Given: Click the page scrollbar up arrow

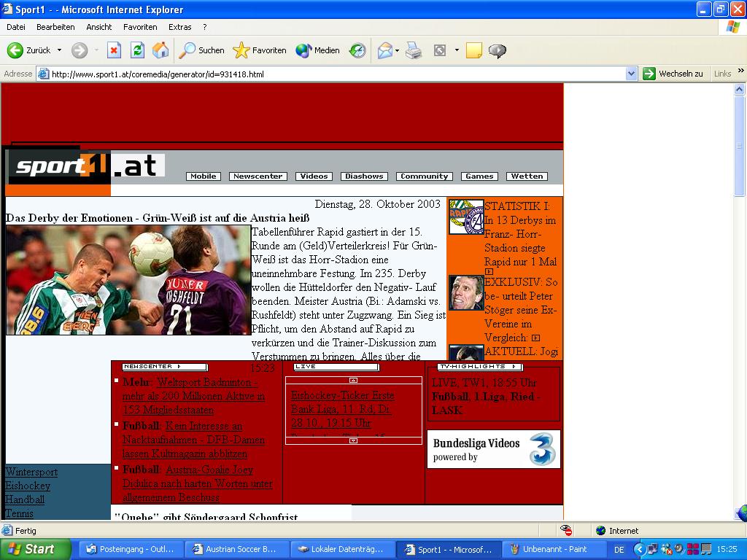Looking at the screenshot, I should (740, 89).
